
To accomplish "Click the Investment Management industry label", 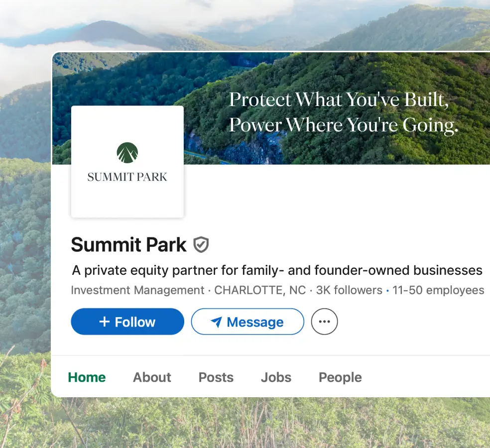I will point(137,290).
